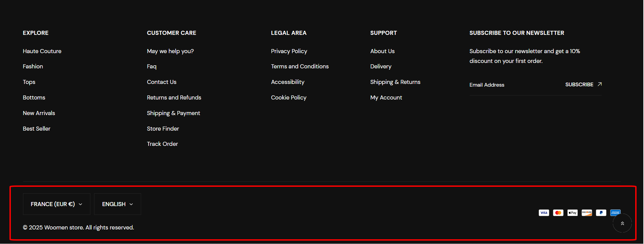Click the Discover card icon

[x=586, y=213]
